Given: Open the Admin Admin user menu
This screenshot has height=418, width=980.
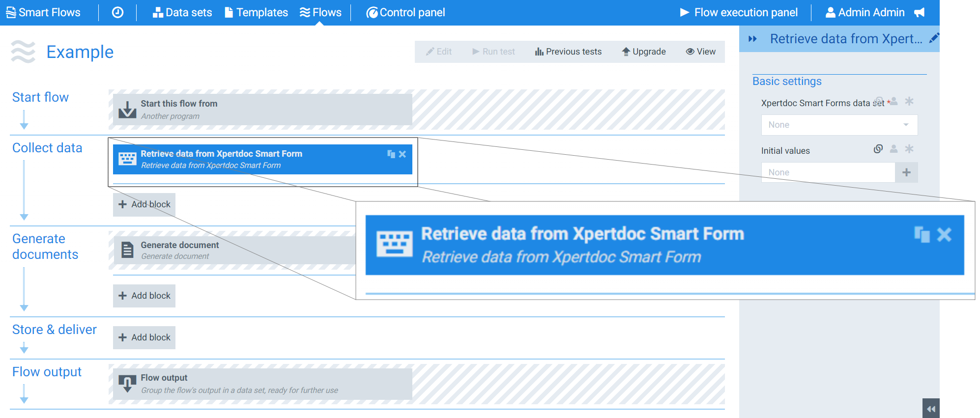Looking at the screenshot, I should [865, 12].
